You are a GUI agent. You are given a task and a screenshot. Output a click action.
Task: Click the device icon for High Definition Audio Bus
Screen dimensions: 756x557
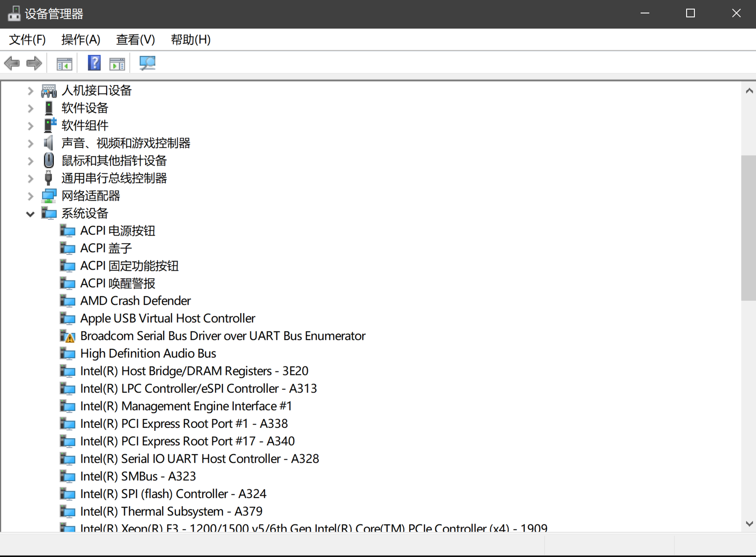click(68, 353)
